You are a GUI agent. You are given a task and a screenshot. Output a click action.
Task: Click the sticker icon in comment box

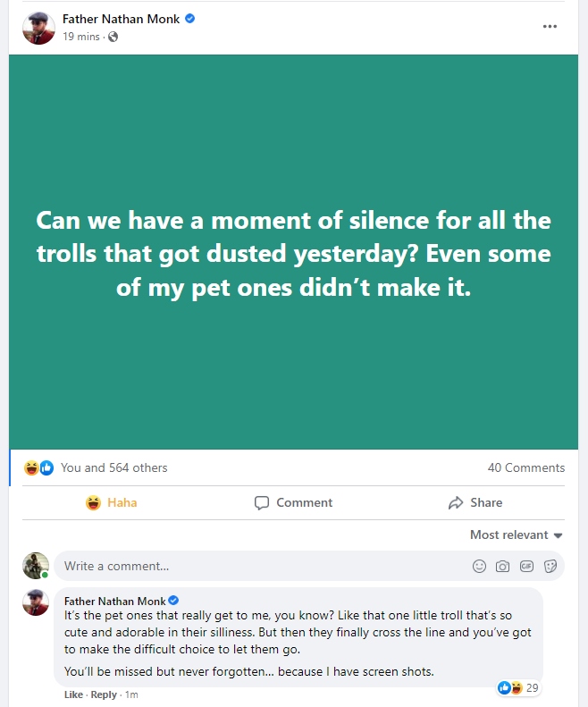(550, 566)
